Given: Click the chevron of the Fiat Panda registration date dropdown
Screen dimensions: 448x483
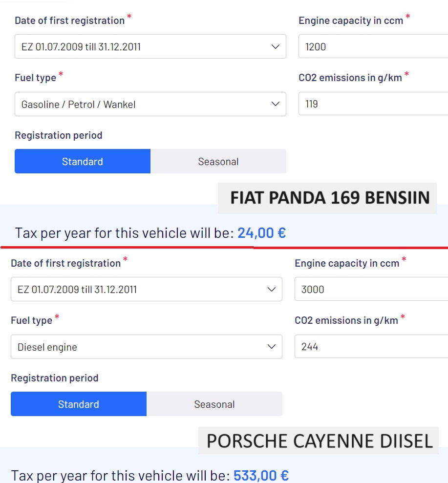Looking at the screenshot, I should pyautogui.click(x=275, y=47).
